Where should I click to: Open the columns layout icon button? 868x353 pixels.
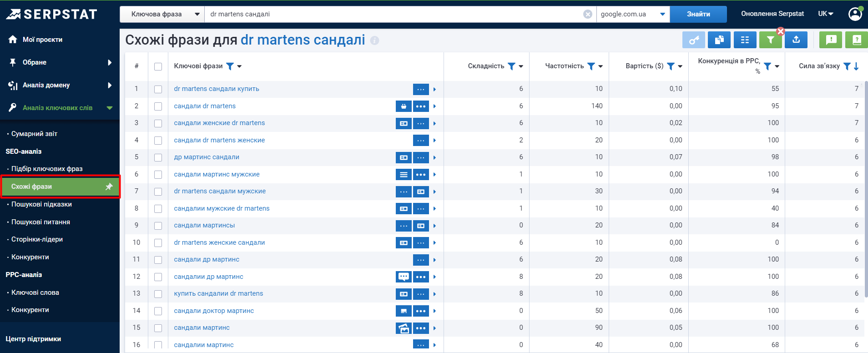[x=745, y=40]
